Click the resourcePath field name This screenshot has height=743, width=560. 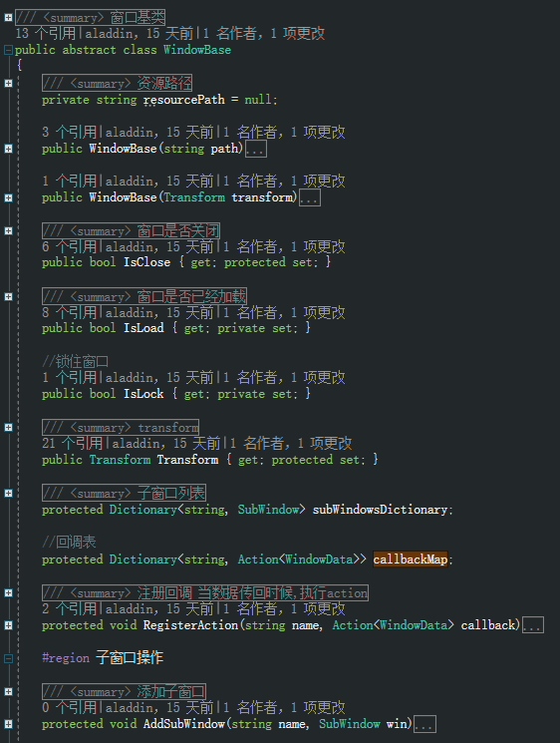[183, 100]
